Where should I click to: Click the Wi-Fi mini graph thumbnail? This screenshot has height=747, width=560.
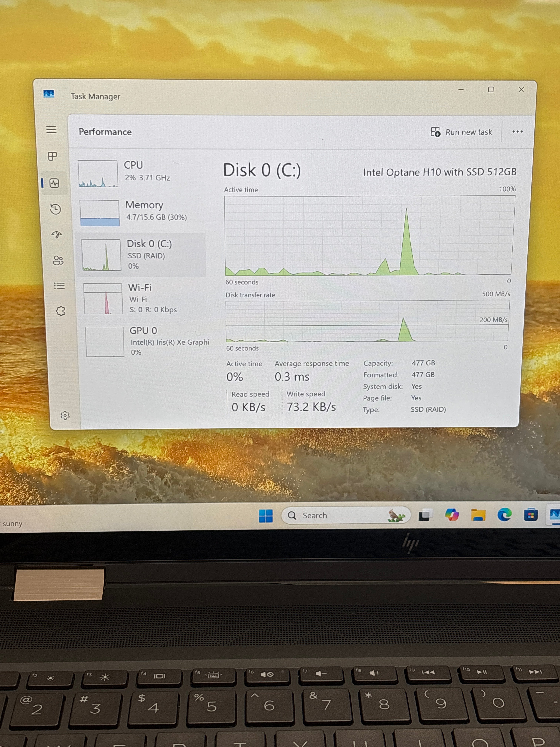tap(103, 299)
